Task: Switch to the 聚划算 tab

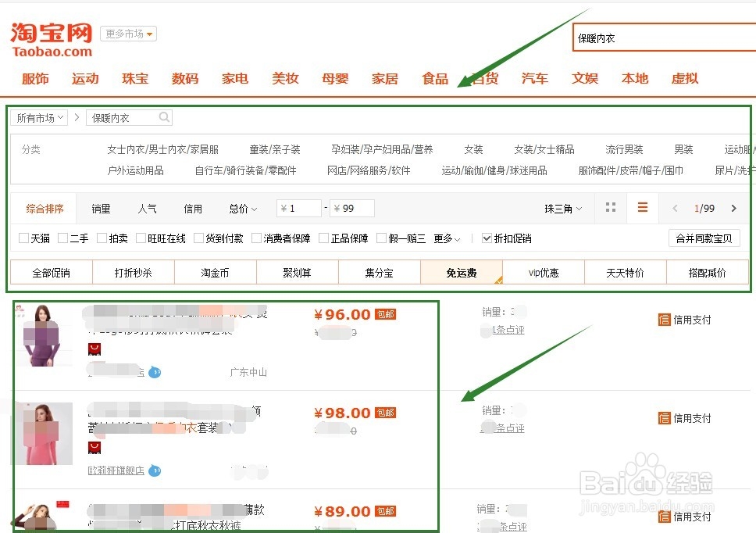Action: pos(297,272)
